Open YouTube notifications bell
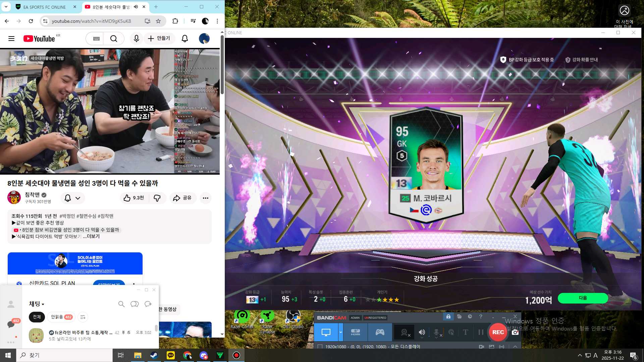The image size is (644, 362). (x=185, y=39)
